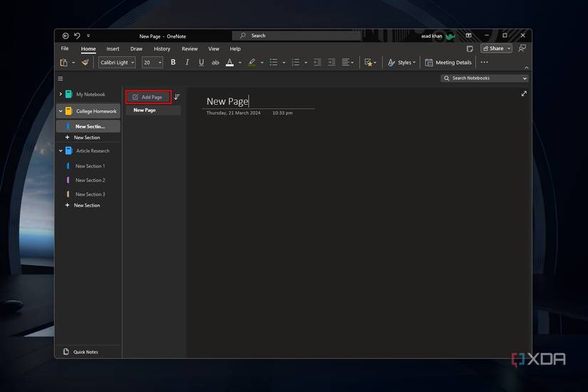Open the To Do tag icon

pos(368,62)
